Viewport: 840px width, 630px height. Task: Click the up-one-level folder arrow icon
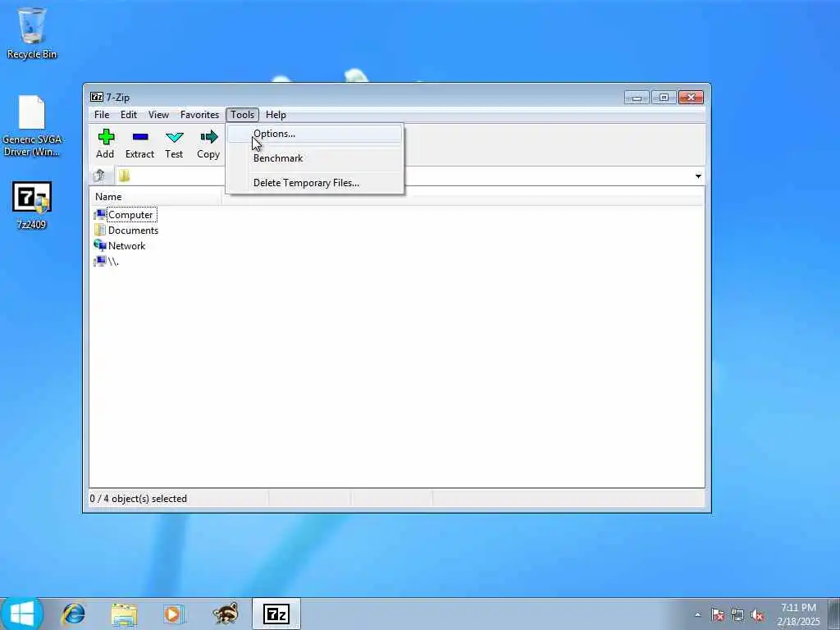[99, 176]
